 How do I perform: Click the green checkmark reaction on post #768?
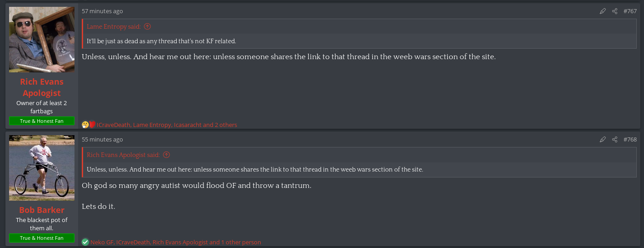(85, 242)
